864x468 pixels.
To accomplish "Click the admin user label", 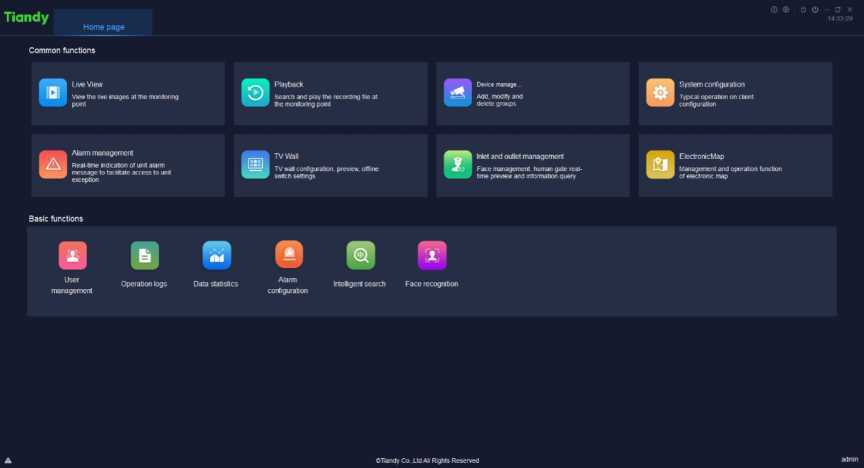I will click(849, 460).
